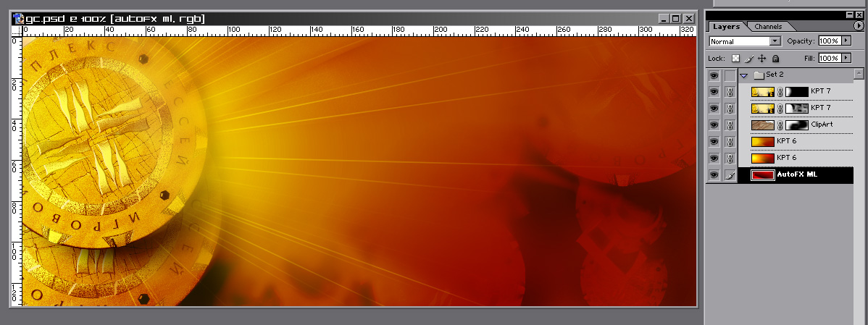Open the Fill slider arrow
Image resolution: width=868 pixels, height=325 pixels.
[x=846, y=58]
